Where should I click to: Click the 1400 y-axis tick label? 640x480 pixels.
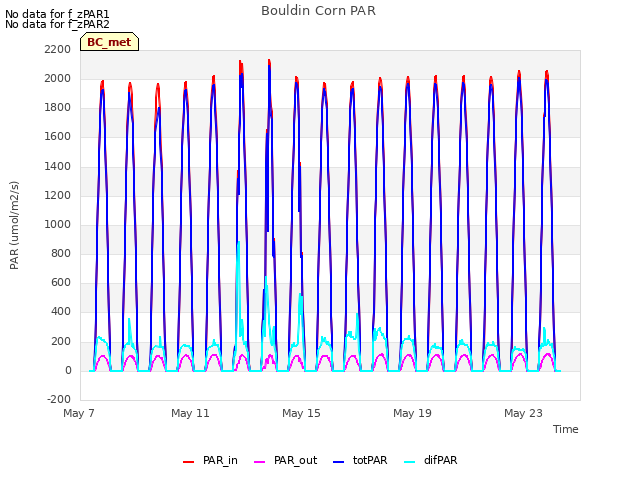(x=58, y=166)
